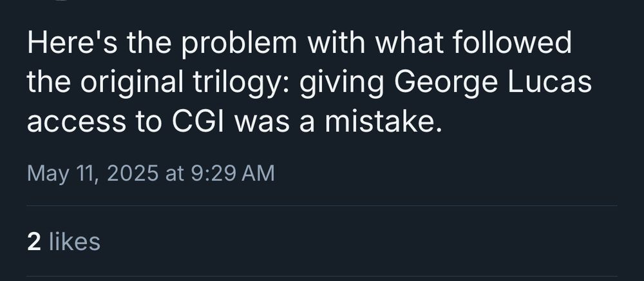
Task: Open the "2 likes" list
Action: click(x=64, y=242)
